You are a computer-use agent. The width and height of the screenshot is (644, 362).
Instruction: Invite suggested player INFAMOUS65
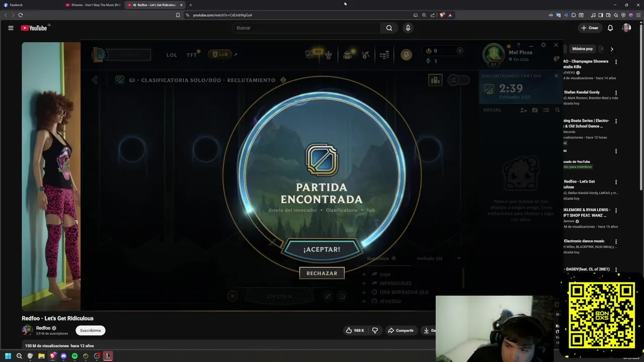click(364, 284)
